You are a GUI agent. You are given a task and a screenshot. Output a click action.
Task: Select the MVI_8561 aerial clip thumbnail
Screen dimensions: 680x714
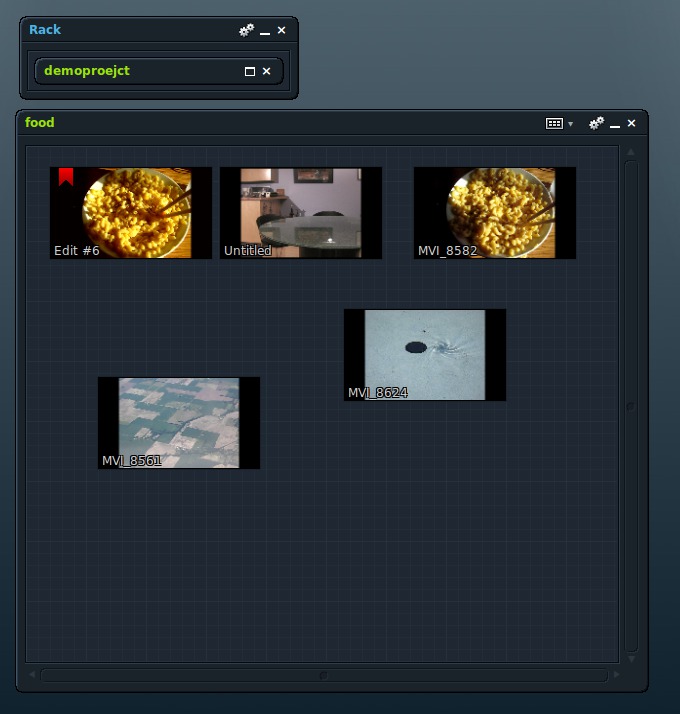[x=178, y=422]
